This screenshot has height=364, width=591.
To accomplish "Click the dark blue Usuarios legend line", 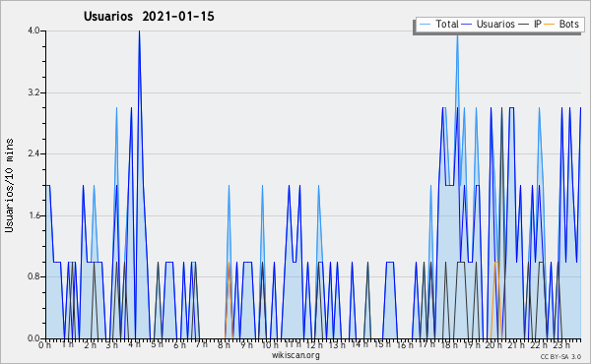I will (467, 24).
